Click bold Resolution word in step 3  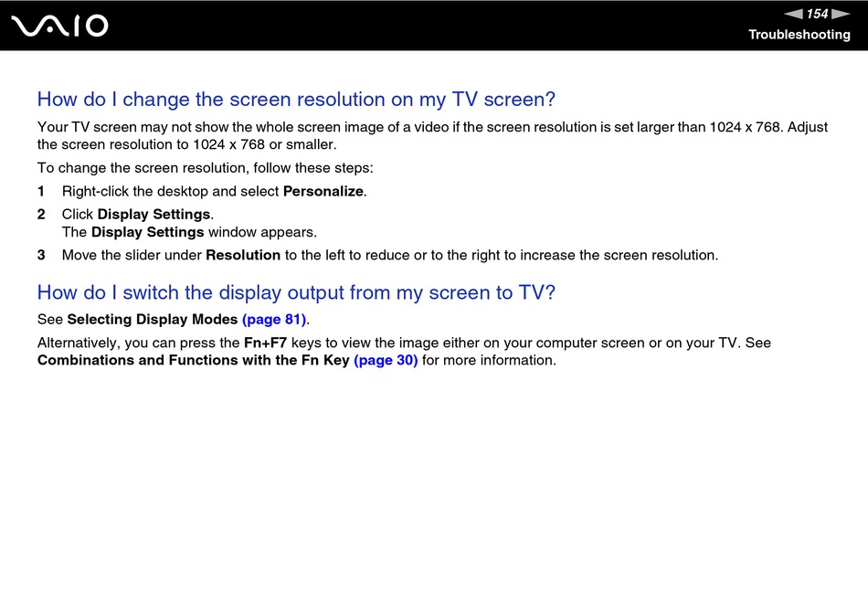coord(243,255)
